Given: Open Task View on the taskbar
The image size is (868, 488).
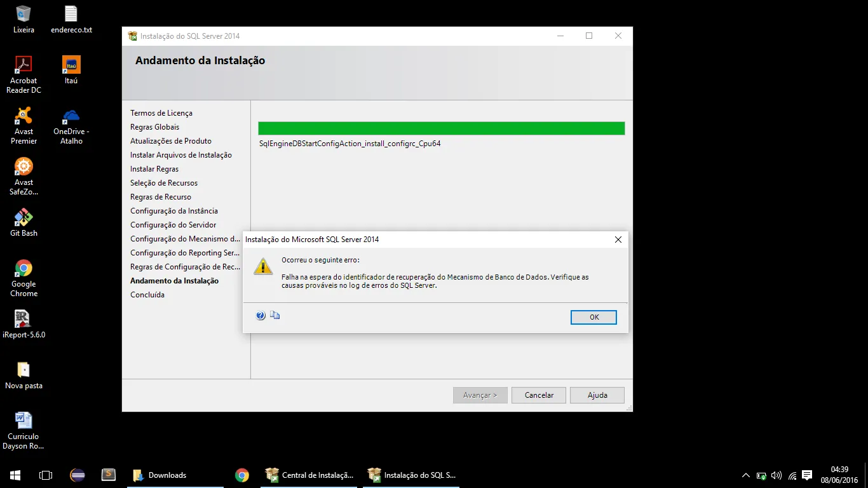Looking at the screenshot, I should click(x=46, y=475).
